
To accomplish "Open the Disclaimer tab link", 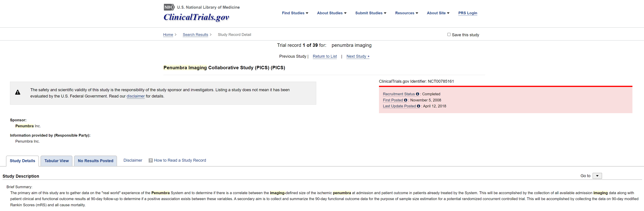I will coord(133,160).
